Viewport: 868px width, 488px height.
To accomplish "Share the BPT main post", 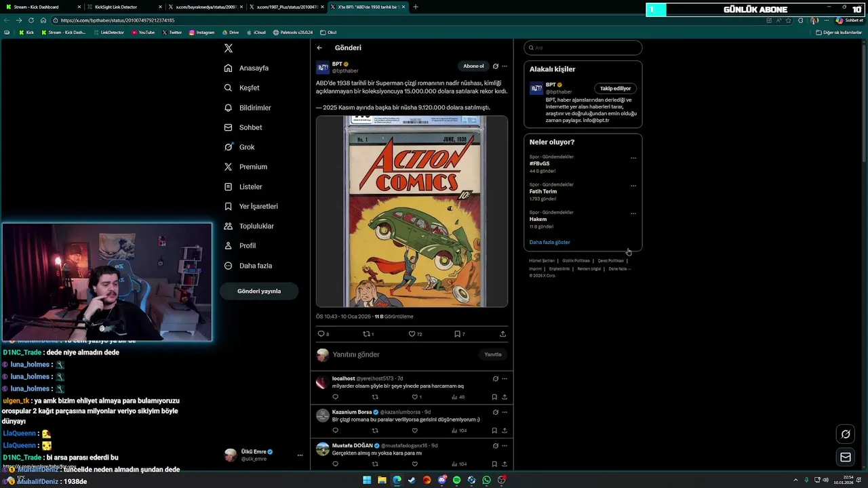I will [x=502, y=333].
